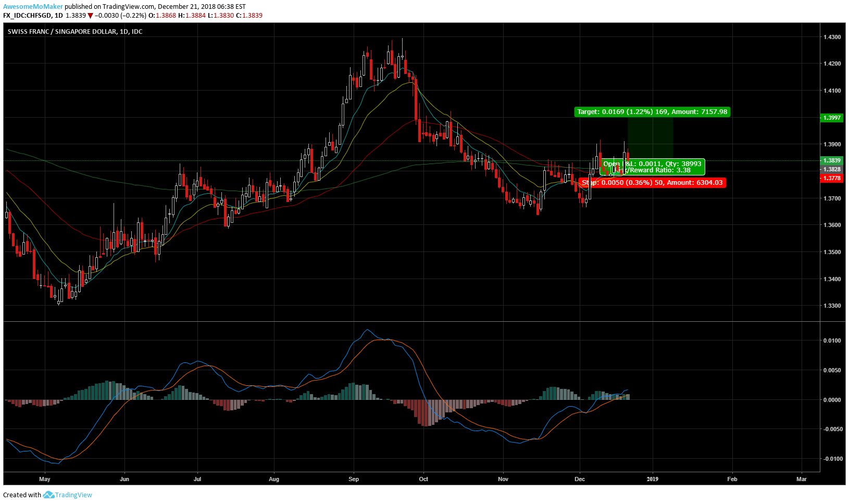Screen dimensions: 849x504
Task: Click the Aug label on time axis
Action: tap(274, 479)
